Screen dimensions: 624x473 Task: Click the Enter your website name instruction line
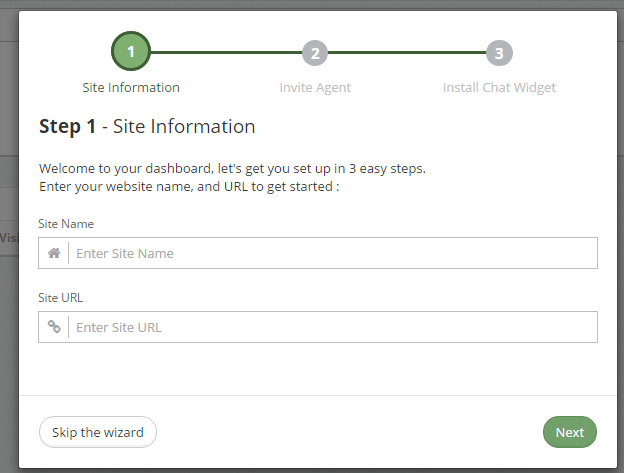[x=189, y=187]
